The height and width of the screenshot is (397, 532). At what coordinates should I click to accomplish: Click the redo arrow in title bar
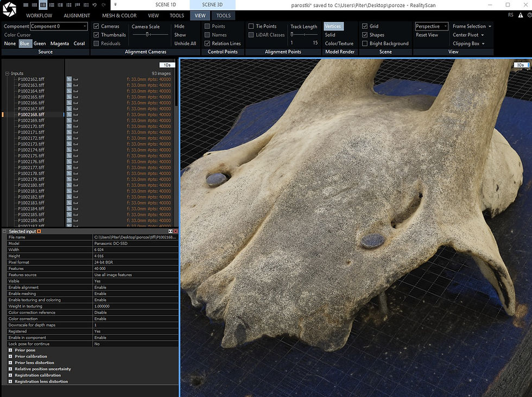103,5
